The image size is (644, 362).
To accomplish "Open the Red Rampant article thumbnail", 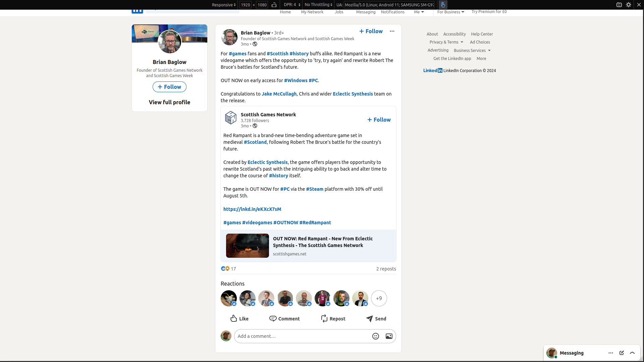I will coord(248,246).
